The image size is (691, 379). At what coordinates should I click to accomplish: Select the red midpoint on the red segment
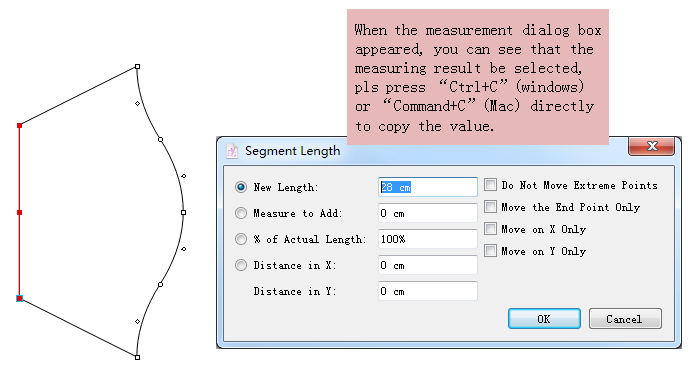point(19,212)
